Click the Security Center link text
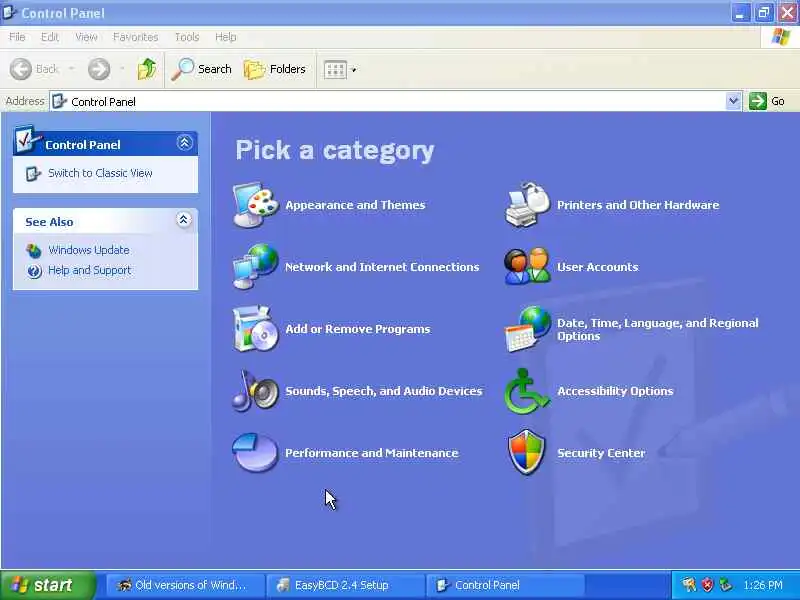This screenshot has width=800, height=600. [x=601, y=453]
